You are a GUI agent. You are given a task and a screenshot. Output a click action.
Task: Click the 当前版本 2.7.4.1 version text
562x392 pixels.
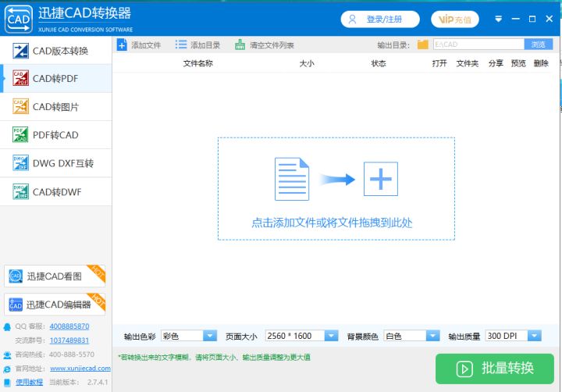pyautogui.click(x=79, y=383)
